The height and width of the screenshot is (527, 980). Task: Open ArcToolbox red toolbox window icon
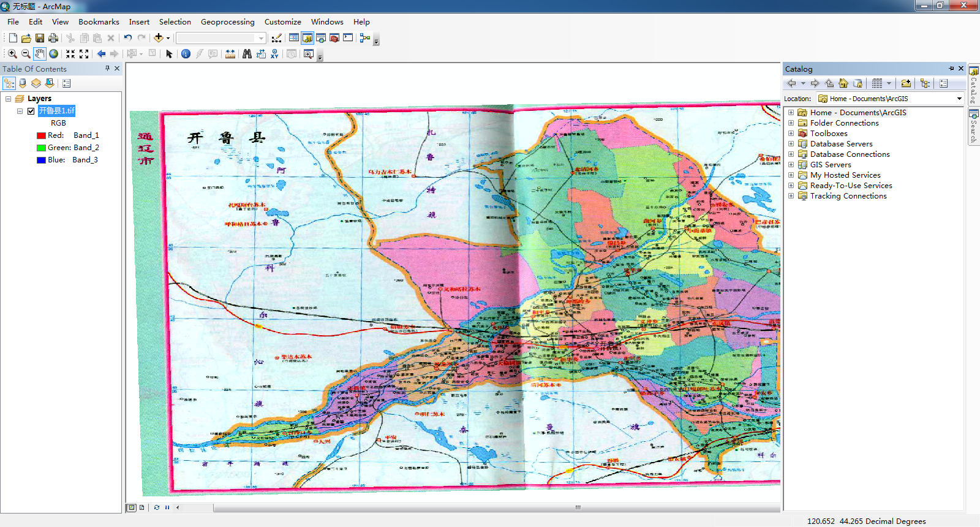(x=334, y=38)
